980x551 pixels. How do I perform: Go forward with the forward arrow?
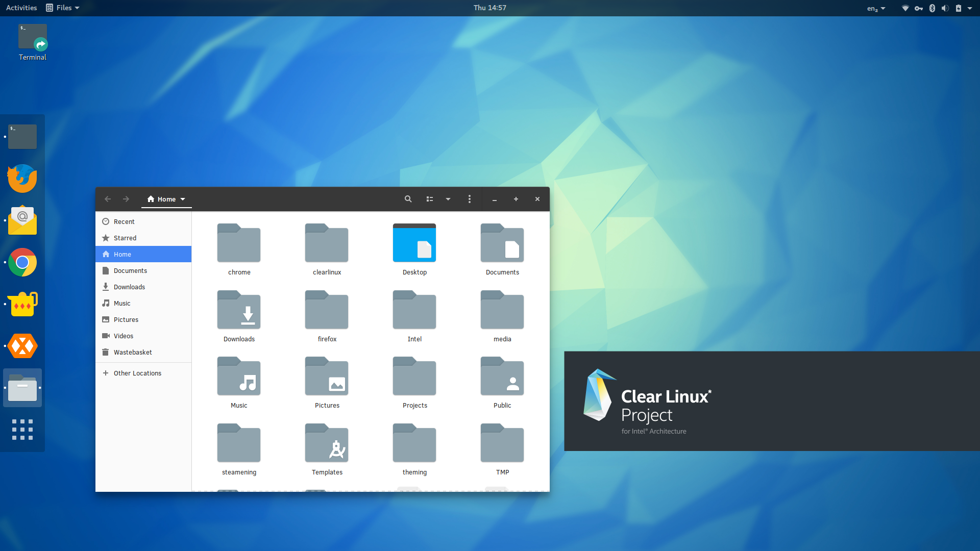coord(126,199)
